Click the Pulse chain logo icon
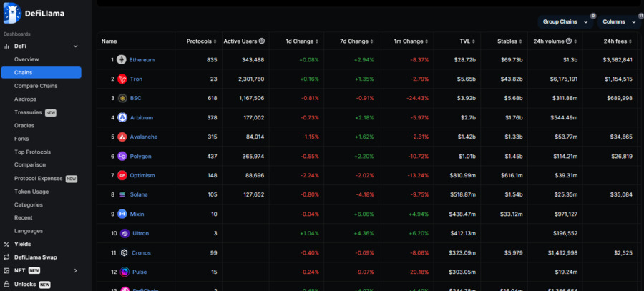Screen dimensions: 644x291 point(125,272)
